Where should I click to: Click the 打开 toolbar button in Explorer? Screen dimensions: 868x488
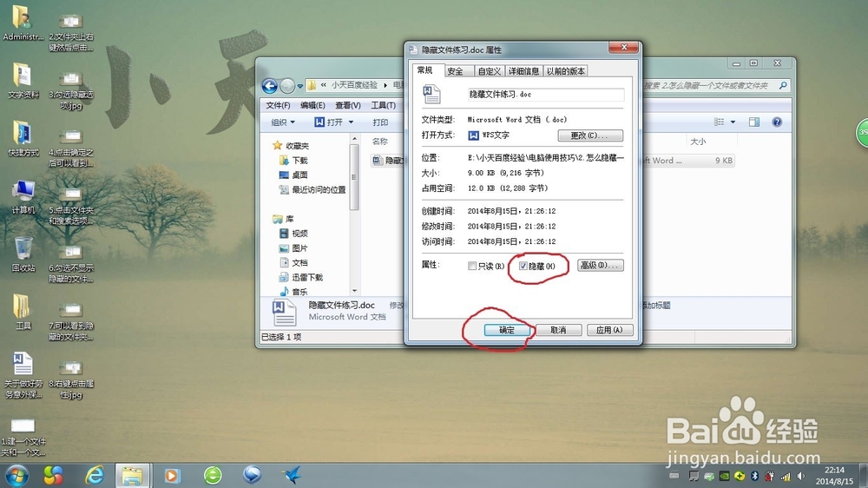pos(329,122)
